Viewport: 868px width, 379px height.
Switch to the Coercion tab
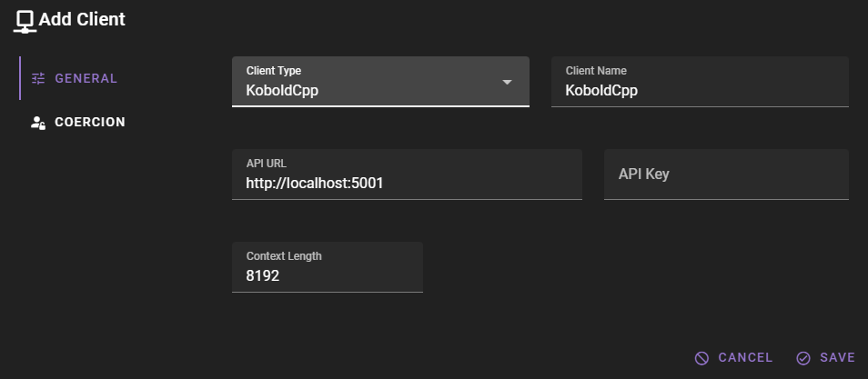click(89, 122)
